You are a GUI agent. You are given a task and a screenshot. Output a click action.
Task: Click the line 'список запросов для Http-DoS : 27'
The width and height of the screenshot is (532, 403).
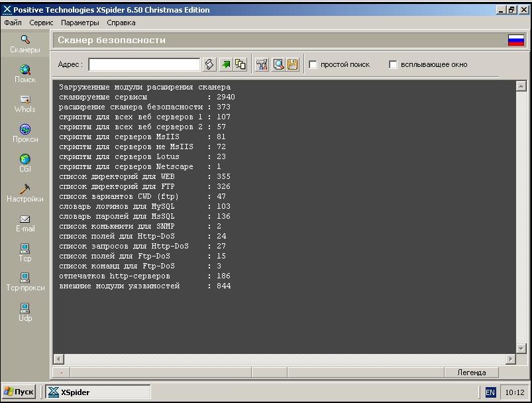coord(142,246)
